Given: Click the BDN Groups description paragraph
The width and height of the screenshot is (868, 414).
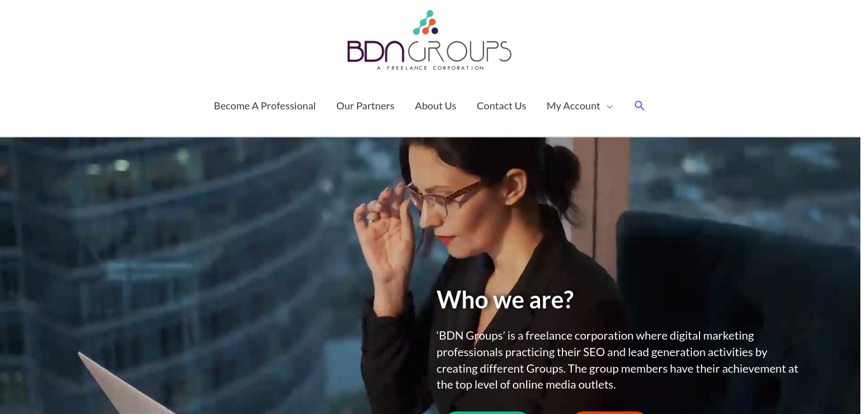Looking at the screenshot, I should coord(617,360).
